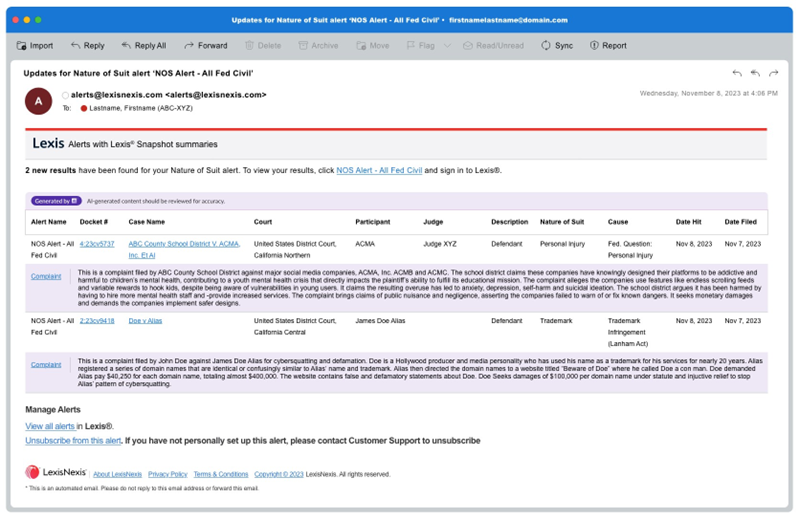Click Reply in the toolbar
Viewport: 799px width, 520px height.
pyautogui.click(x=88, y=45)
